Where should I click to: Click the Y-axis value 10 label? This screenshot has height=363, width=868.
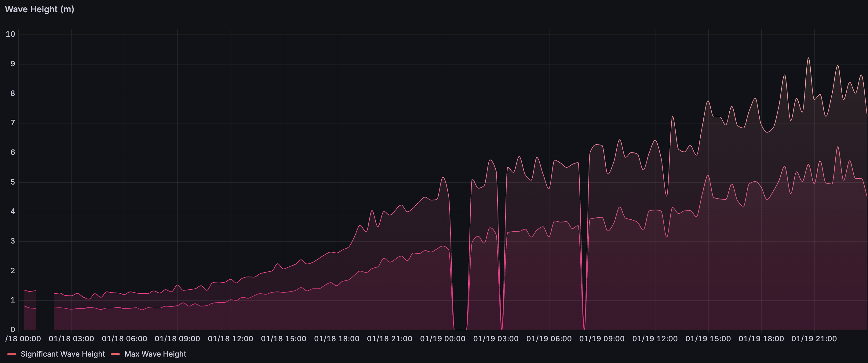pos(10,34)
